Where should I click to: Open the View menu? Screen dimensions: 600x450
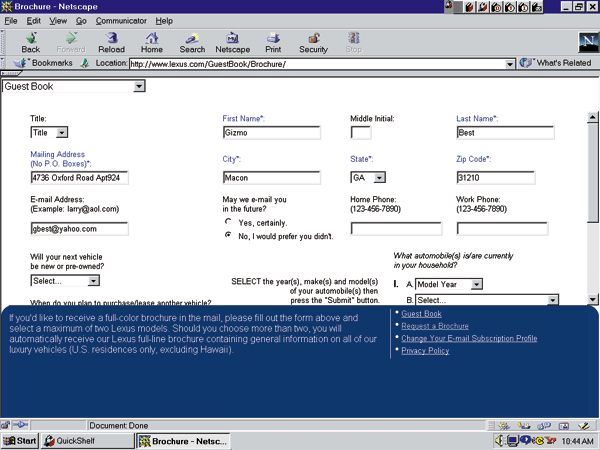coord(58,20)
